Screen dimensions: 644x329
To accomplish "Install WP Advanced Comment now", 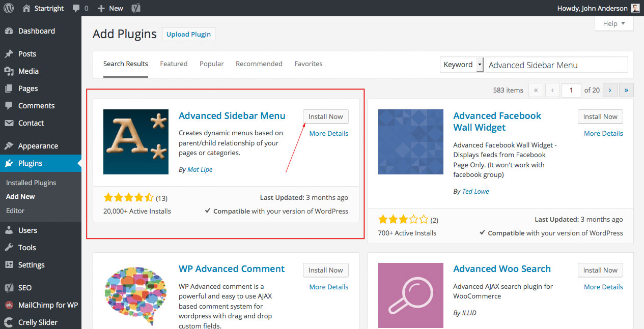I will click(x=326, y=270).
